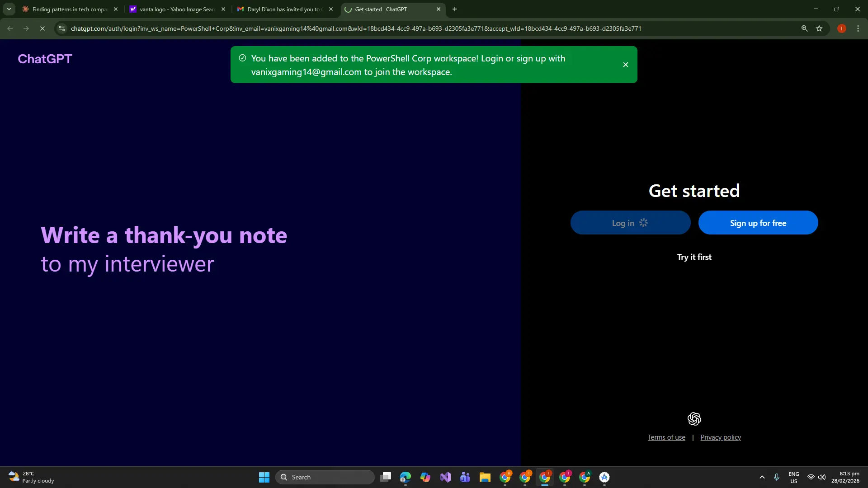The image size is (868, 488).
Task: Switch the ENG US input language
Action: (794, 477)
